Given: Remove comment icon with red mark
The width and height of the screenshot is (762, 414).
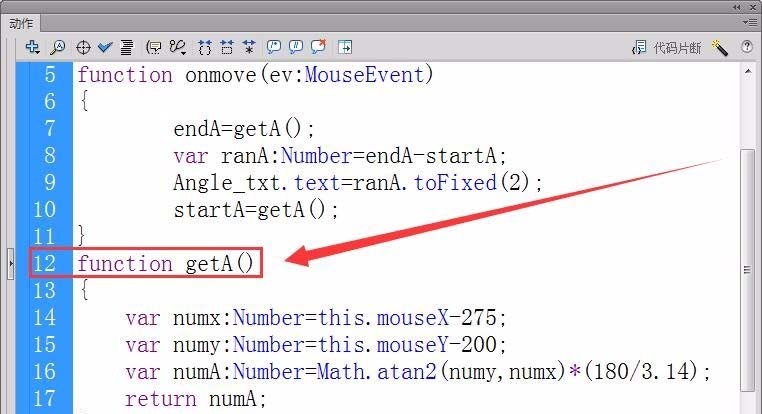Looking at the screenshot, I should coord(318,47).
